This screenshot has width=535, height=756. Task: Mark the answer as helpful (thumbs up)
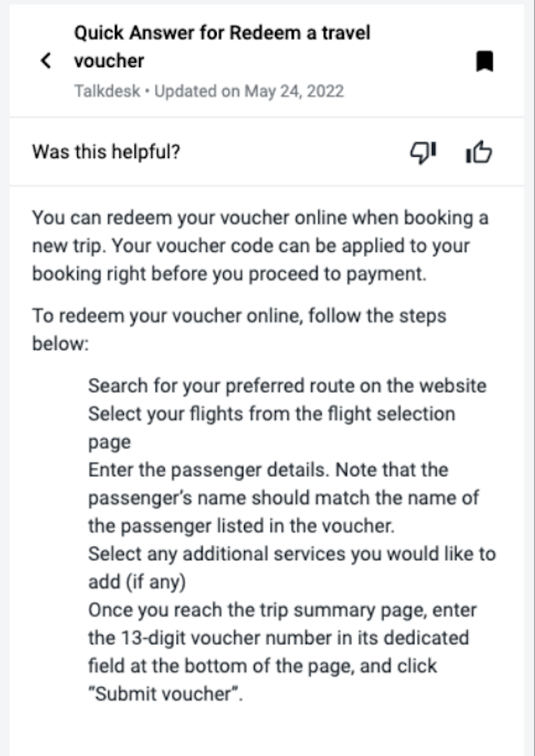point(479,153)
